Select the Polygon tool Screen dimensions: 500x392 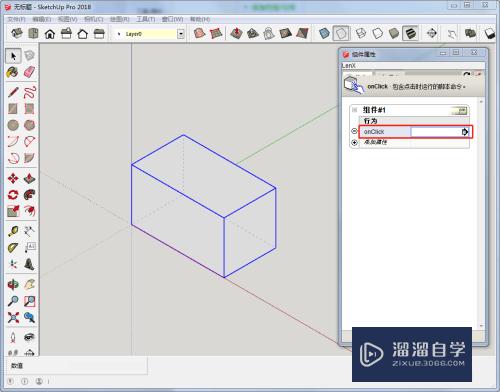29,125
